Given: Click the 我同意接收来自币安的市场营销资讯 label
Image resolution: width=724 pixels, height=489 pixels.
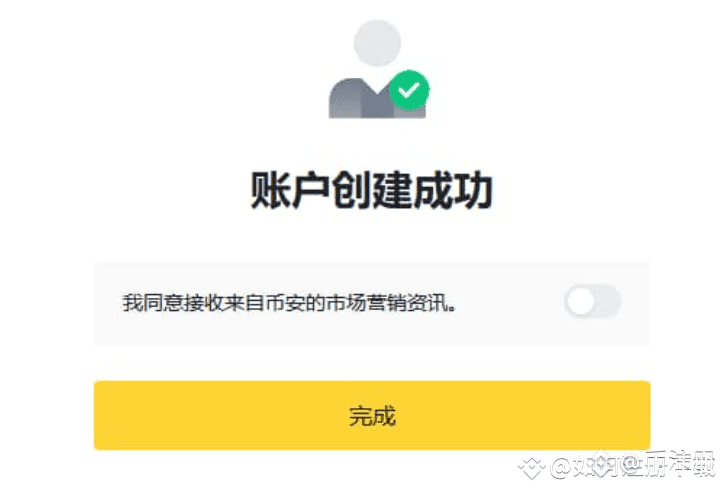Looking at the screenshot, I should [x=290, y=303].
